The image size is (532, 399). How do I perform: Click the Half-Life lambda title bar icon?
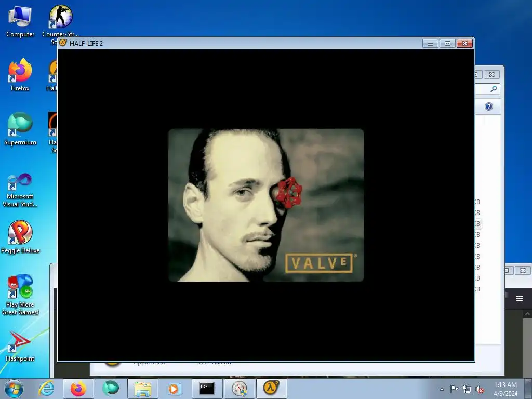click(63, 43)
